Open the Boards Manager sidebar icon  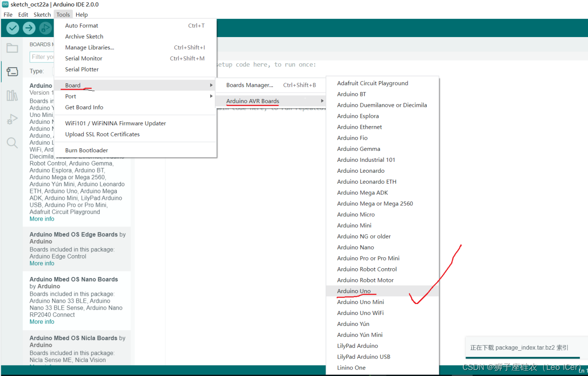(12, 72)
